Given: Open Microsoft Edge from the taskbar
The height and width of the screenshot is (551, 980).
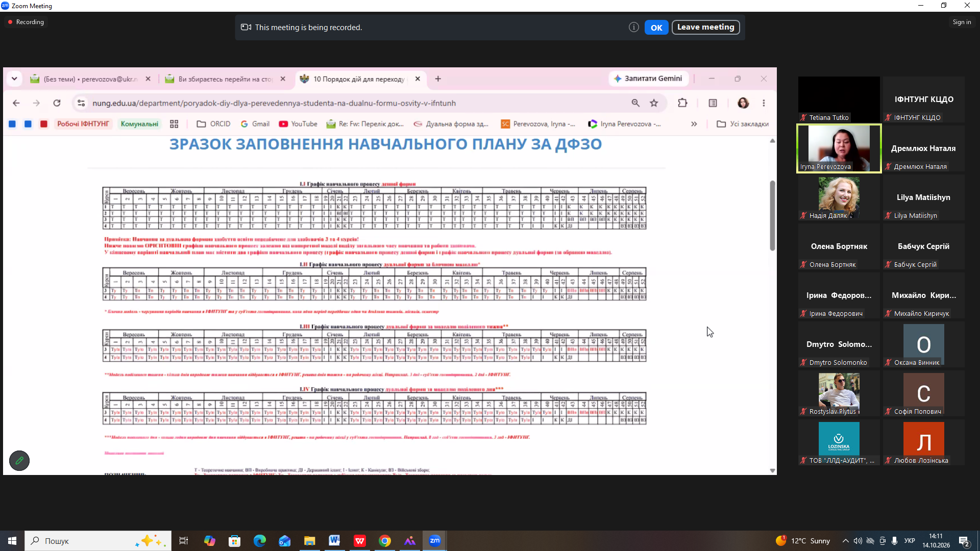Looking at the screenshot, I should pyautogui.click(x=259, y=541).
